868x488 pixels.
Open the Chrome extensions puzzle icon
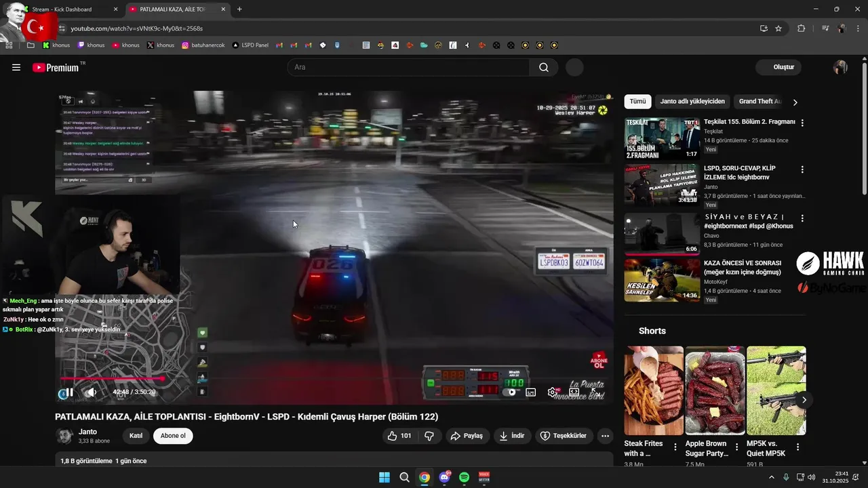point(802,28)
